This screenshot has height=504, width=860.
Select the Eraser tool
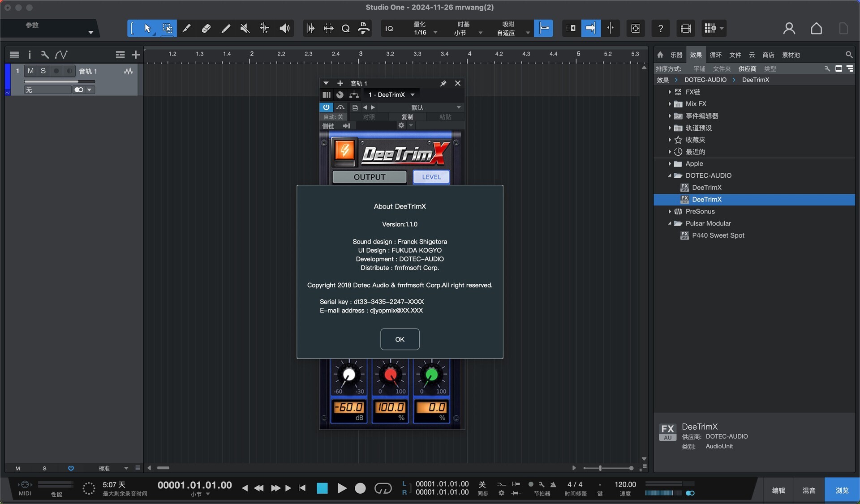tap(206, 29)
